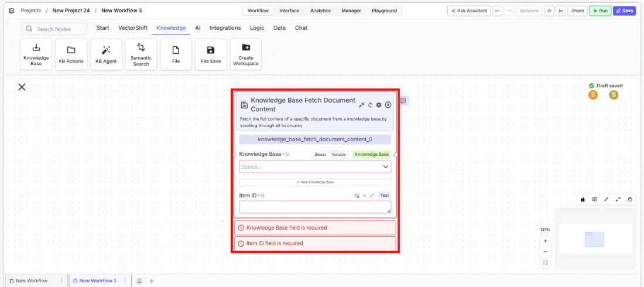
Task: Click the fit view icon
Action: point(546,263)
